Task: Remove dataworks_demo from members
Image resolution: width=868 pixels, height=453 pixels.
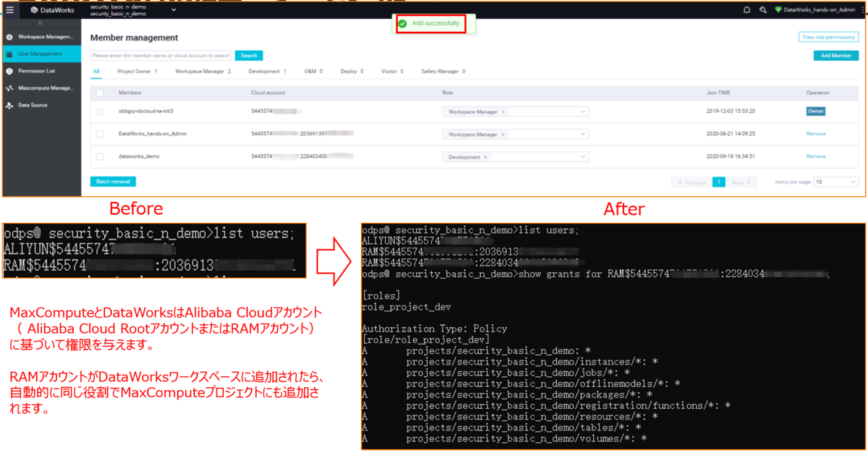Action: click(x=816, y=156)
